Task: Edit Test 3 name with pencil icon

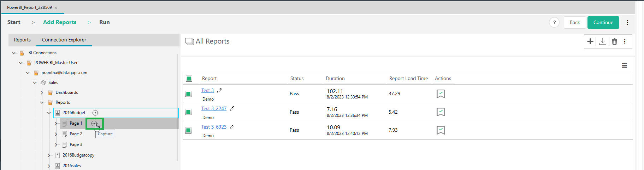Action: pos(219,90)
